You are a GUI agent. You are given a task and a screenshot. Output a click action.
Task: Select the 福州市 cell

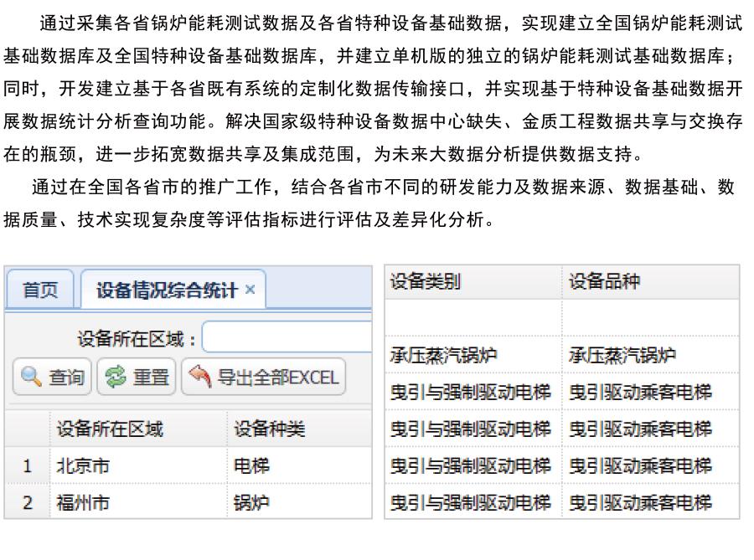tap(82, 503)
